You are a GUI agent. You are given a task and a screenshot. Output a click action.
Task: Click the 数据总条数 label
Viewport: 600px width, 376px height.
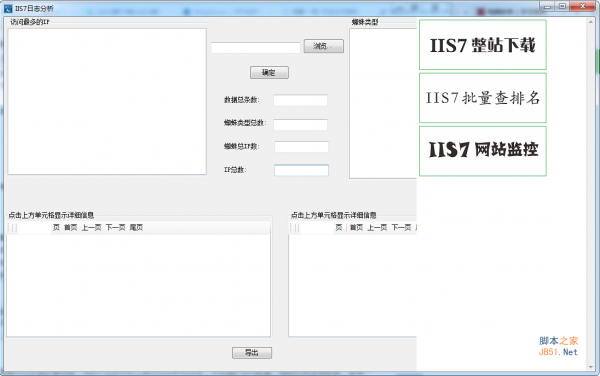(242, 100)
